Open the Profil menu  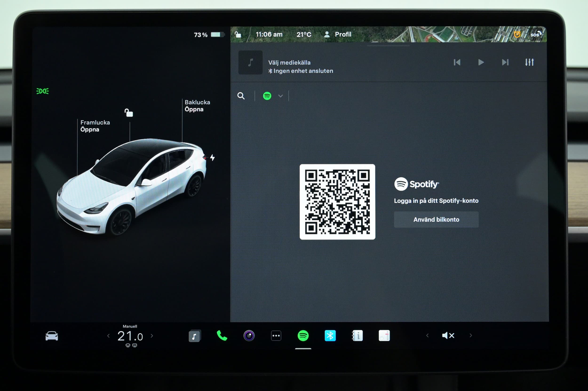338,34
